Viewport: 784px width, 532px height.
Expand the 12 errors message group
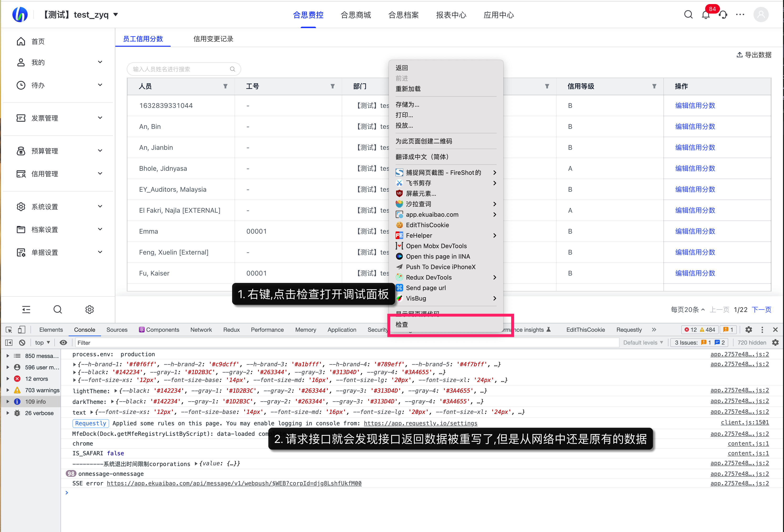pyautogui.click(x=8, y=379)
